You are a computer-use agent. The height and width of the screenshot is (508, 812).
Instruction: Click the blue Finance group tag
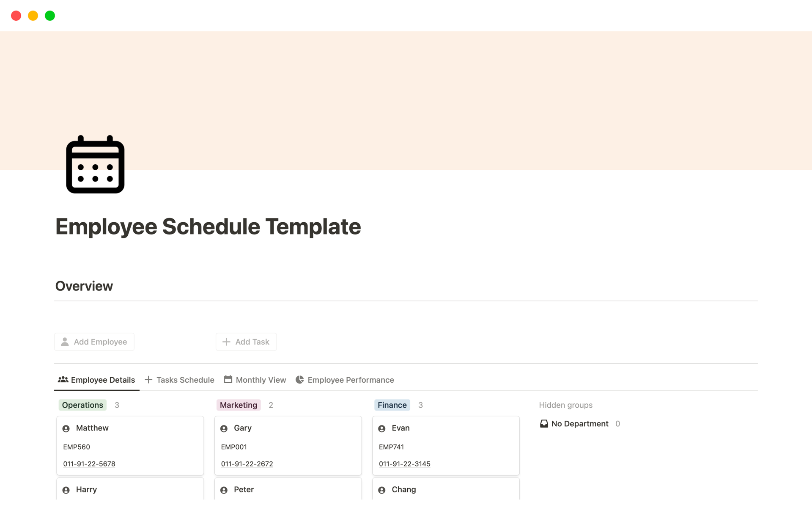point(392,405)
